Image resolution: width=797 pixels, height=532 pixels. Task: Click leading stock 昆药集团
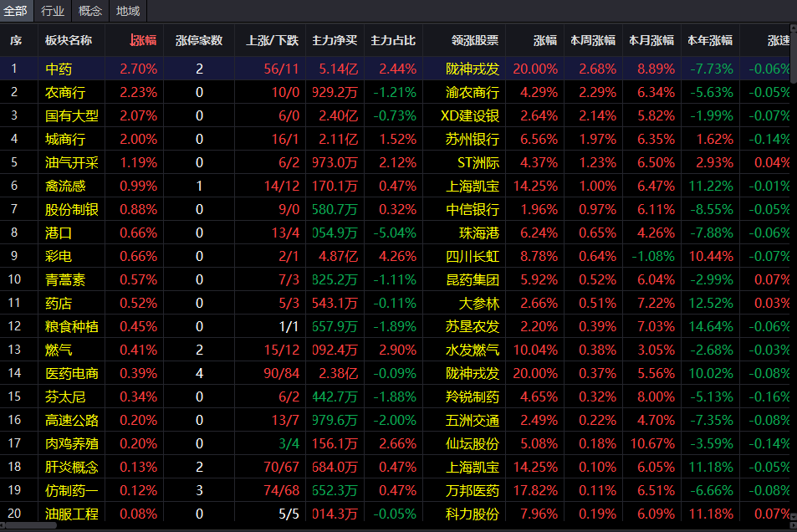[473, 279]
